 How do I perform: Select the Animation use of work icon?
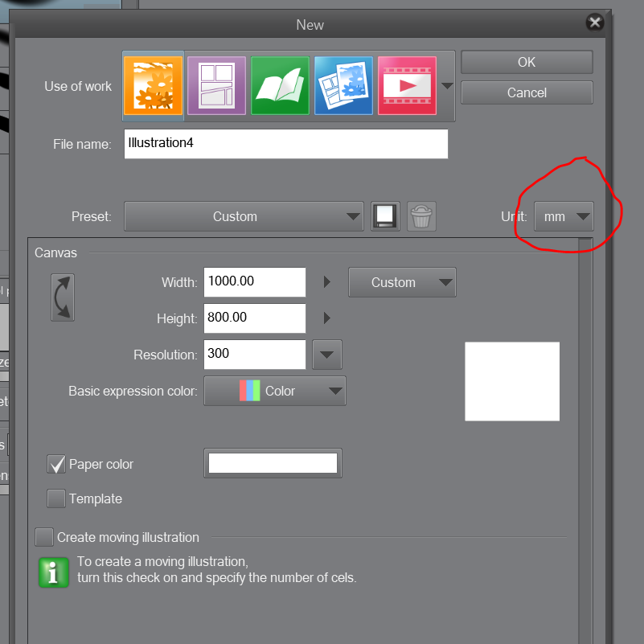[x=407, y=85]
